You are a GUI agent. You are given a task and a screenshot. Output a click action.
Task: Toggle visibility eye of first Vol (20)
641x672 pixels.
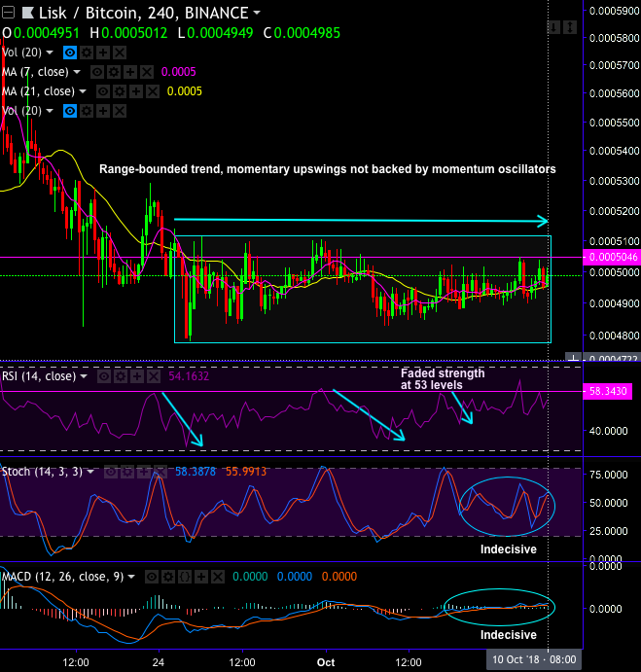coord(70,53)
